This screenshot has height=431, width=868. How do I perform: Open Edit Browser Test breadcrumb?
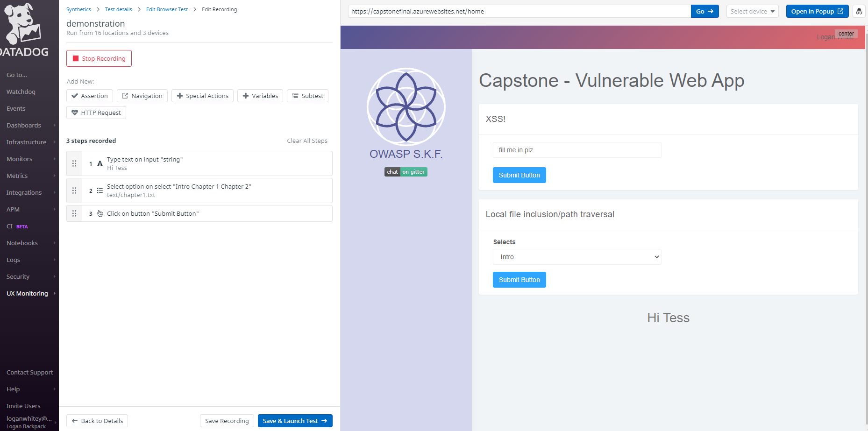167,9
